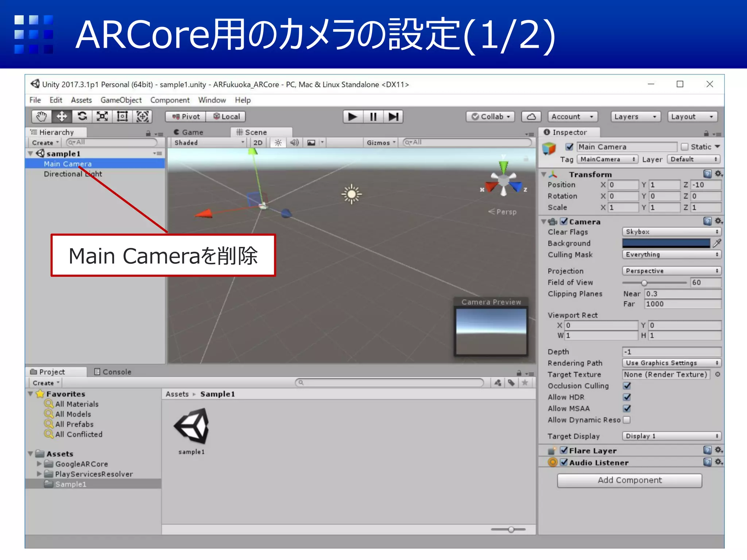
Task: Pick Background color with eyedropper
Action: point(717,243)
